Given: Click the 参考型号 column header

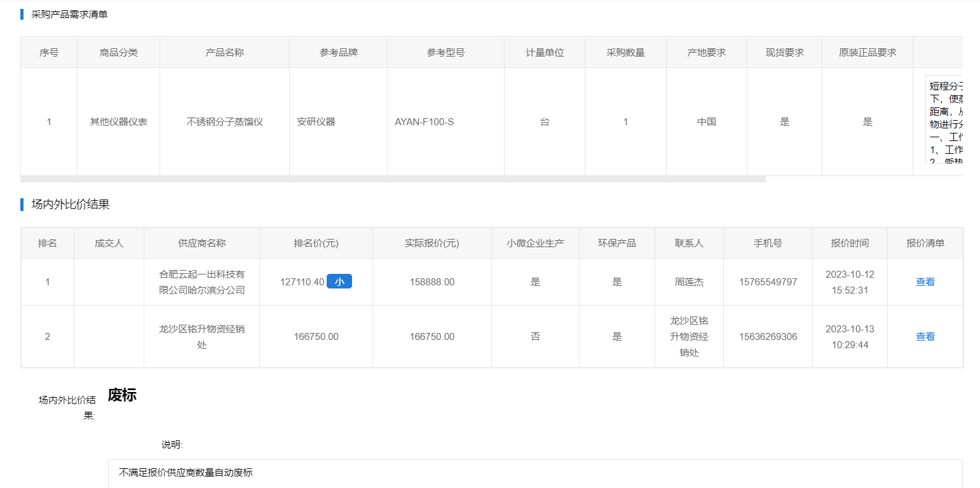Looking at the screenshot, I should click(446, 53).
